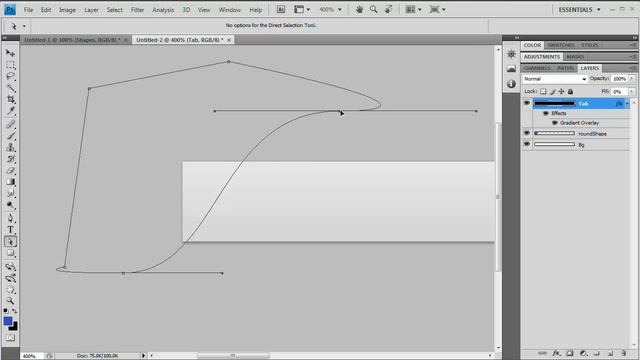Image resolution: width=640 pixels, height=360 pixels.
Task: Select the Crop tool
Action: coord(10,99)
